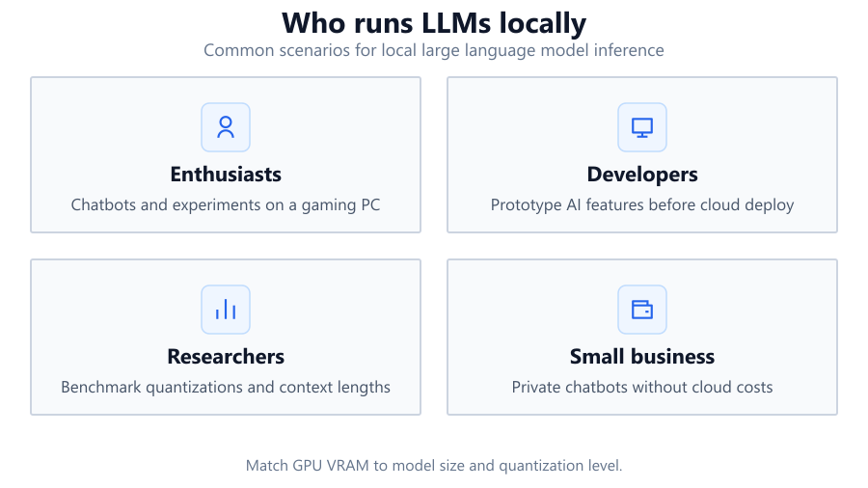Click 'Prototype AI features before cloud deploy'

pyautogui.click(x=642, y=204)
